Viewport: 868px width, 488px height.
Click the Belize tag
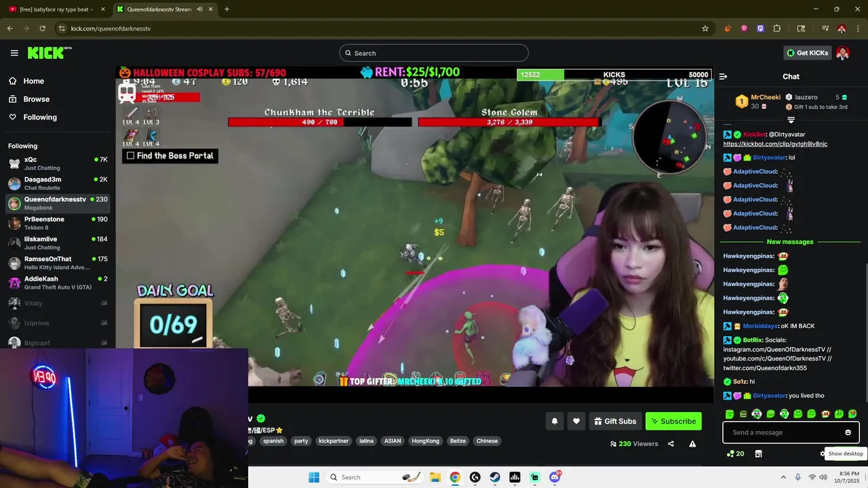(x=458, y=441)
